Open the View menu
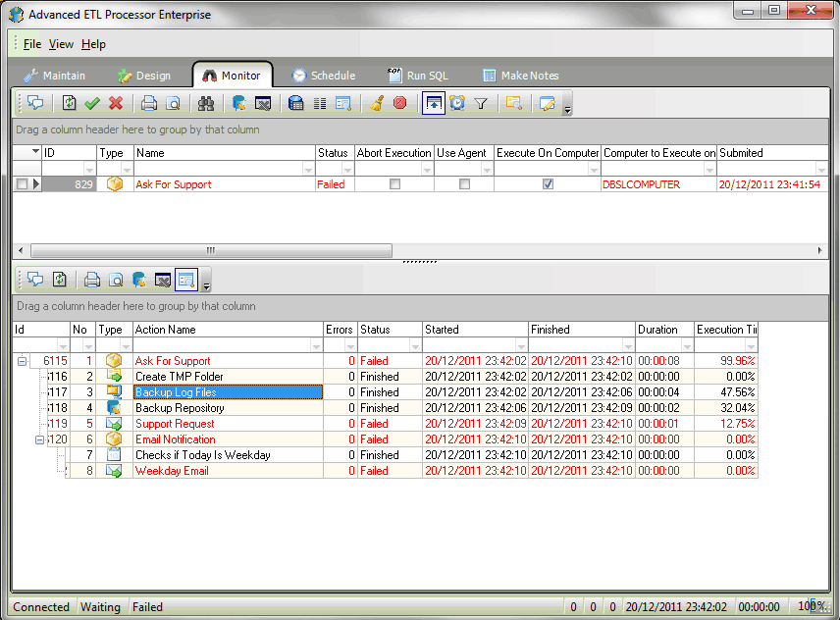 coord(61,44)
